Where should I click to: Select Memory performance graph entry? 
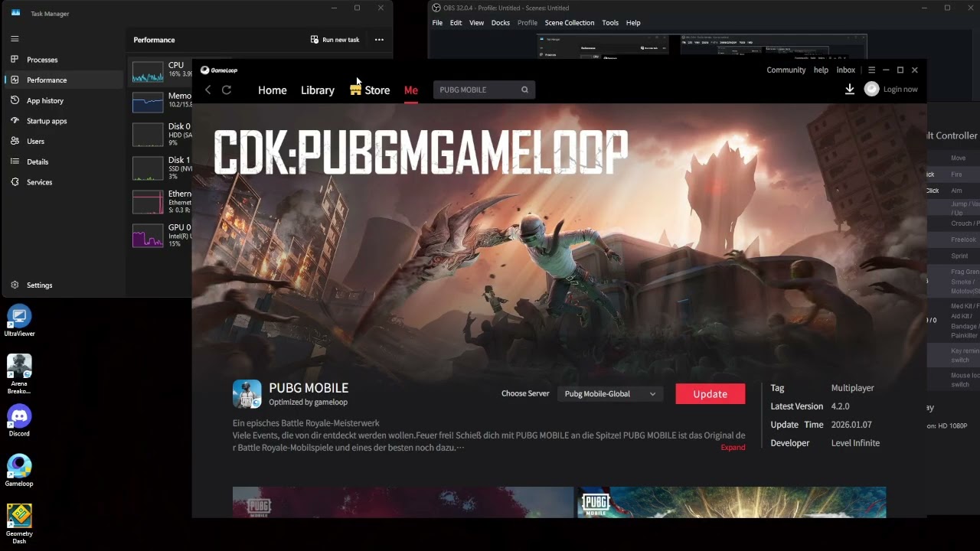(x=162, y=103)
